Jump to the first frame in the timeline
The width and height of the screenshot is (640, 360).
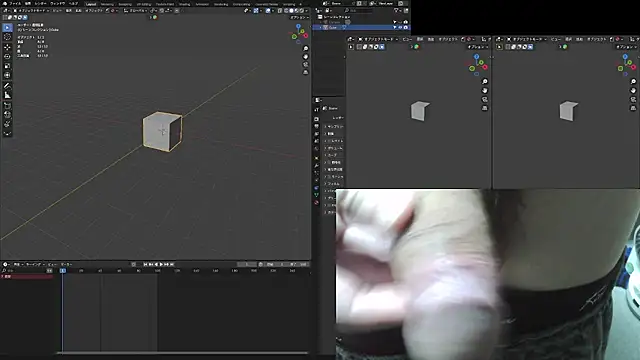[145, 264]
